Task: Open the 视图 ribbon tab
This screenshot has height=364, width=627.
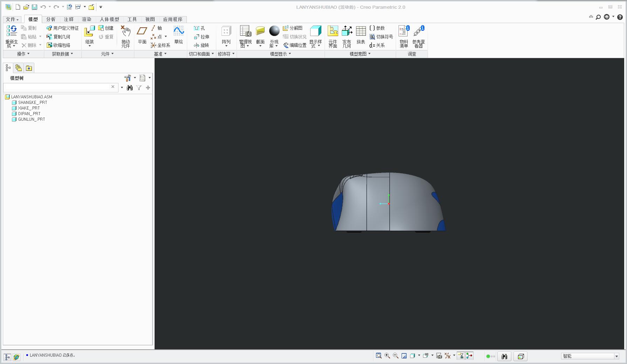Action: click(x=150, y=19)
